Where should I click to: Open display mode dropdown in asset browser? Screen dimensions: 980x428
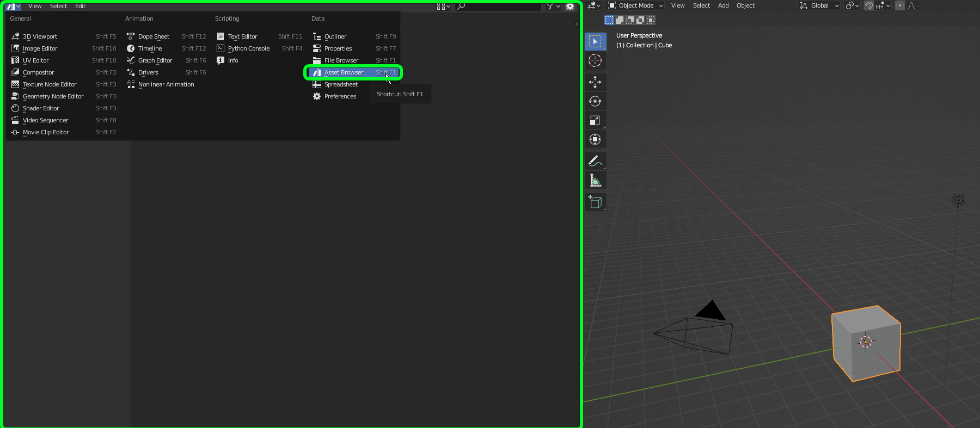pyautogui.click(x=443, y=7)
